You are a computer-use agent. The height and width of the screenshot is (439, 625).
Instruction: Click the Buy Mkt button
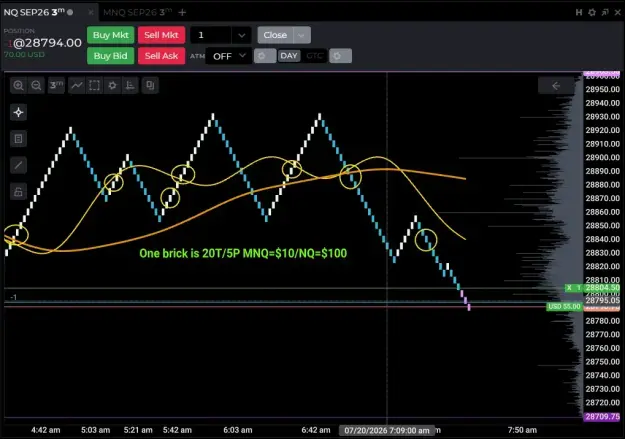point(110,35)
